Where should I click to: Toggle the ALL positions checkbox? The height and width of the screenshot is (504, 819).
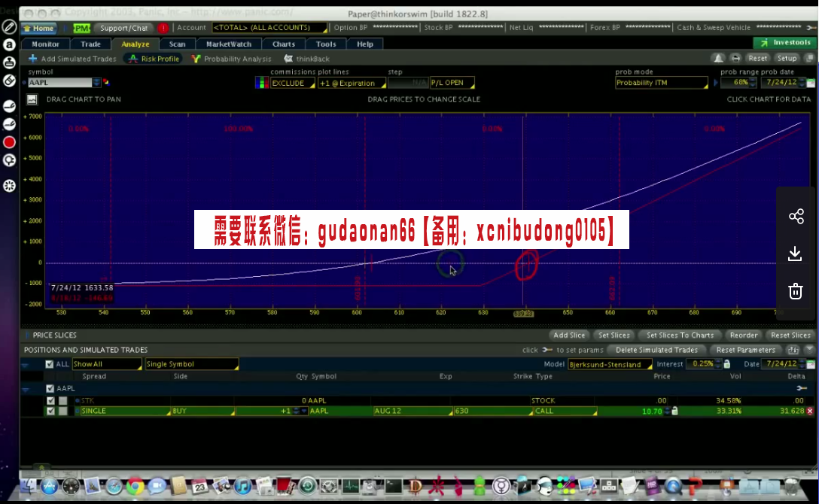(50, 364)
